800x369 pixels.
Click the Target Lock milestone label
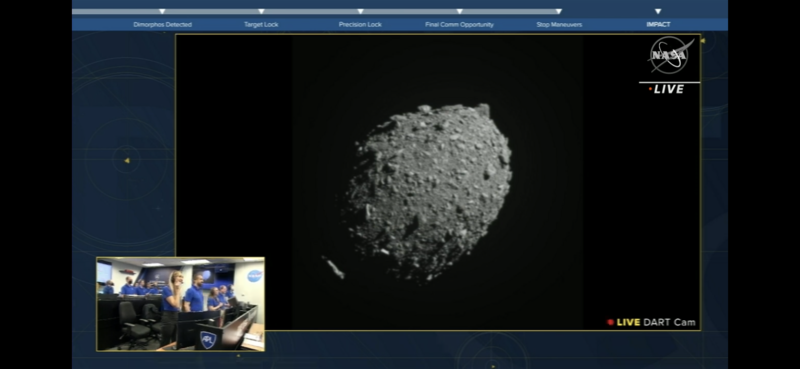(x=261, y=24)
